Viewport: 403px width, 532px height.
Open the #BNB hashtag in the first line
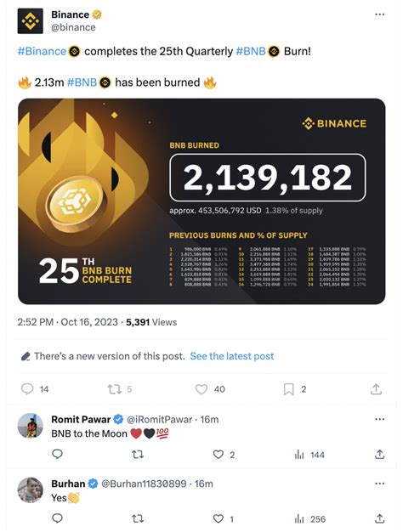pyautogui.click(x=251, y=51)
